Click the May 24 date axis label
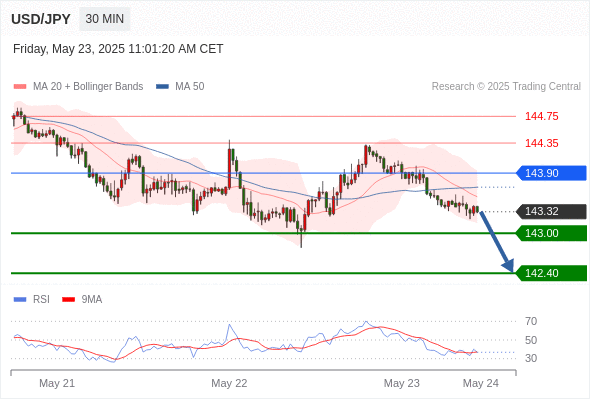590x400 pixels. tap(481, 383)
